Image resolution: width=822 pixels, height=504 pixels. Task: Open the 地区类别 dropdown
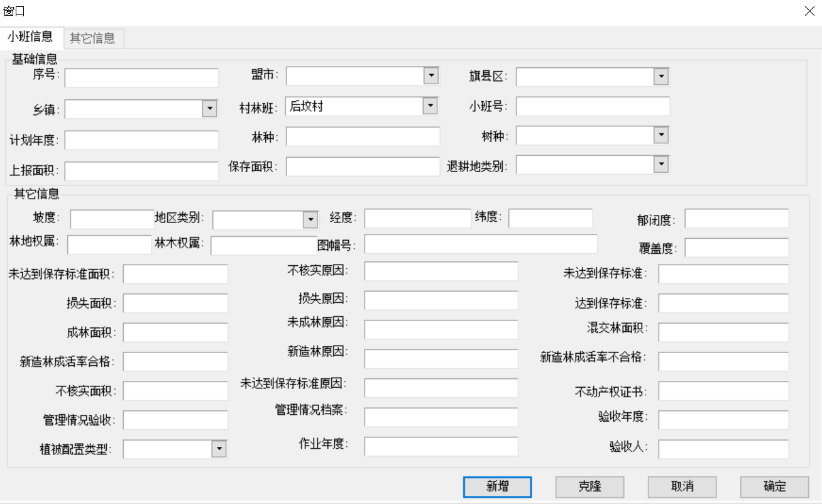point(310,219)
